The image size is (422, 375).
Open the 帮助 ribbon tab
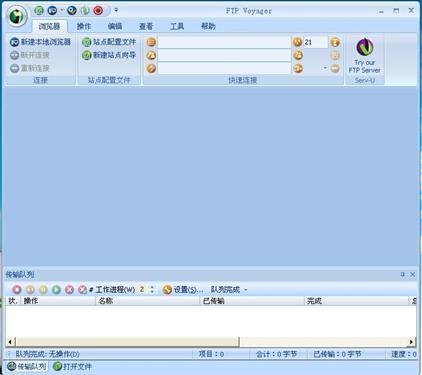(208, 26)
